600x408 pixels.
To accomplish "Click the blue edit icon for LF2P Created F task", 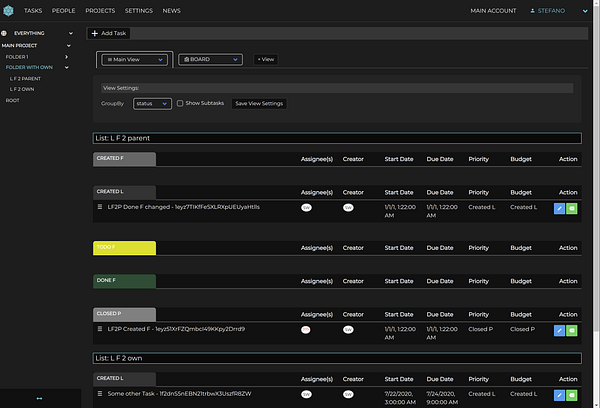I will click(559, 329).
